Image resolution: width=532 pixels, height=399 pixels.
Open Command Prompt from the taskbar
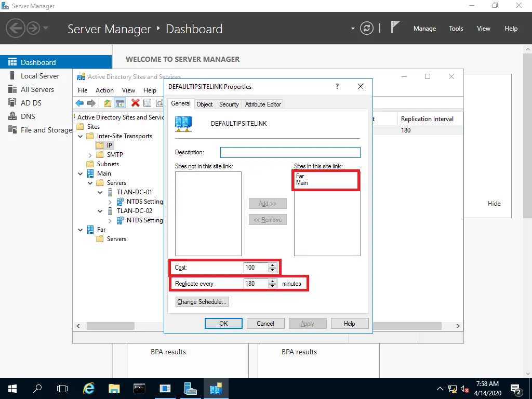(x=139, y=389)
